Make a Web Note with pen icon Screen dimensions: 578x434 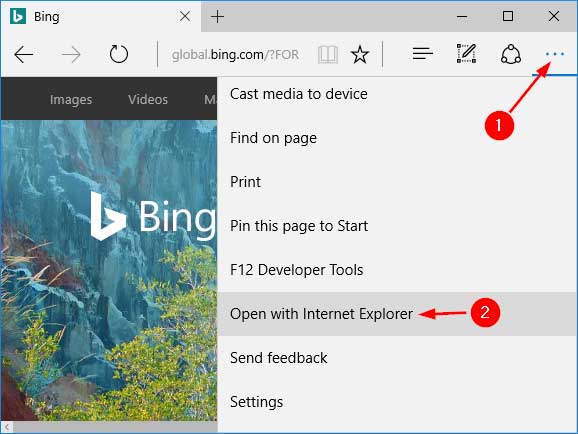coord(466,53)
